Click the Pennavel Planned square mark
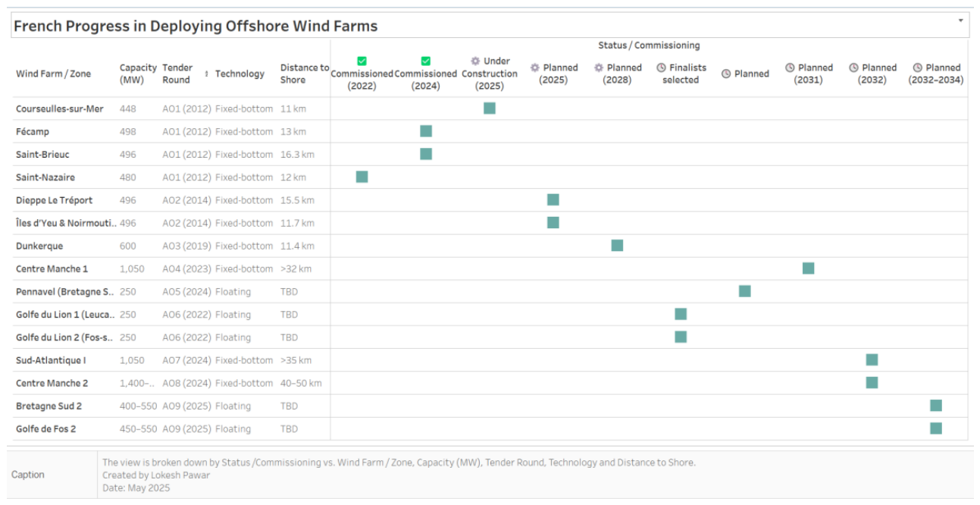This screenshot has height=505, width=980. [745, 291]
